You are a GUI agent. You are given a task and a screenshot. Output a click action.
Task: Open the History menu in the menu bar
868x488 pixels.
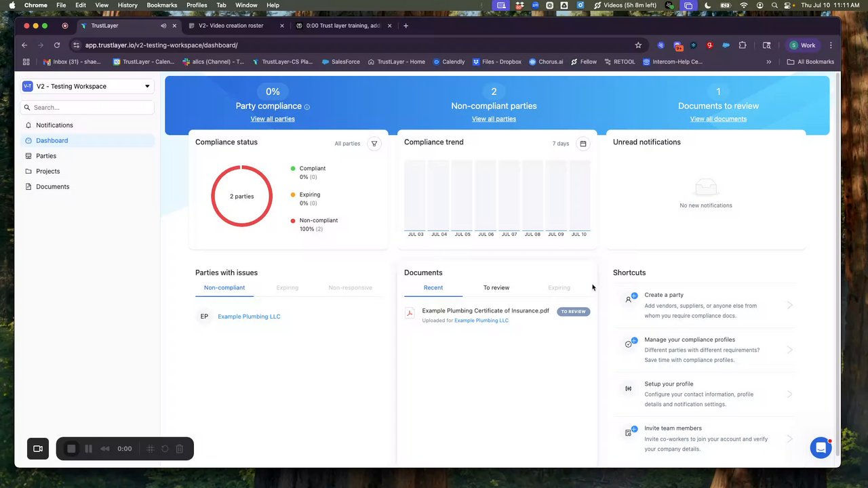click(x=127, y=5)
